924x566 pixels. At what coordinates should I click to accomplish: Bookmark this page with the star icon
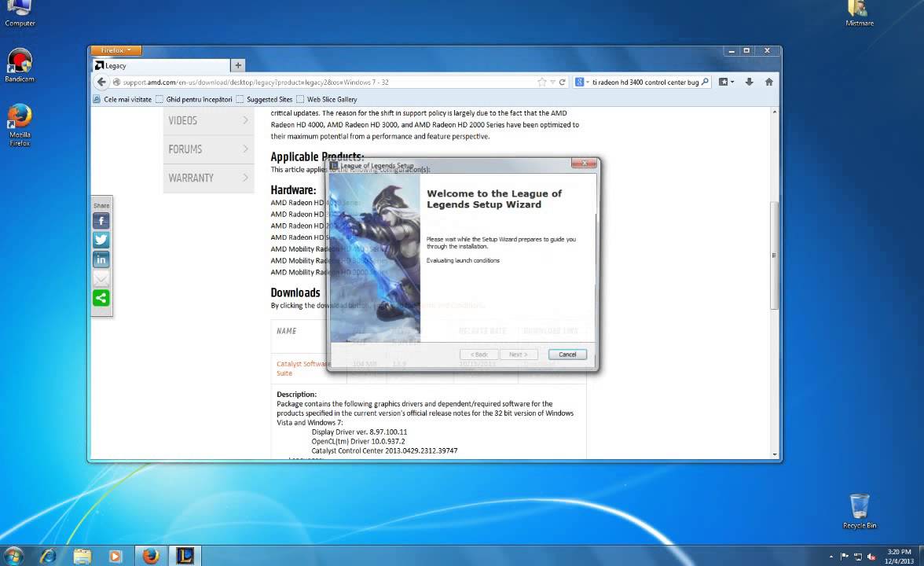541,82
